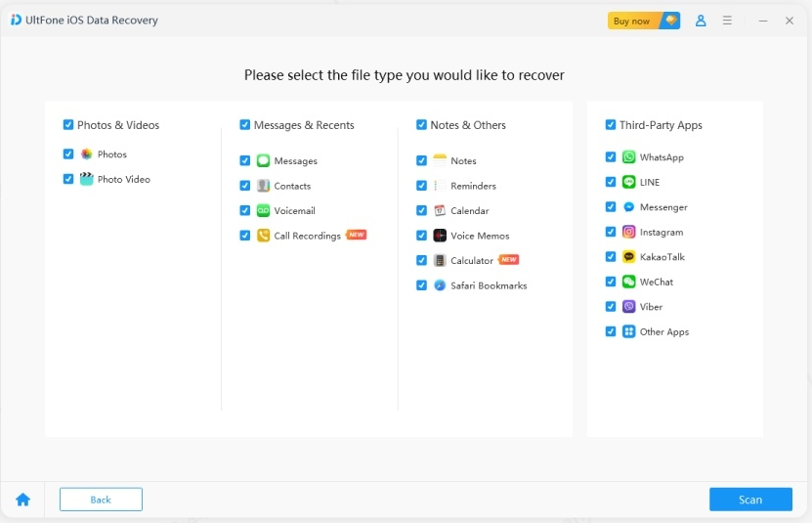The height and width of the screenshot is (523, 812).
Task: Click the Notes icon
Action: pos(440,160)
